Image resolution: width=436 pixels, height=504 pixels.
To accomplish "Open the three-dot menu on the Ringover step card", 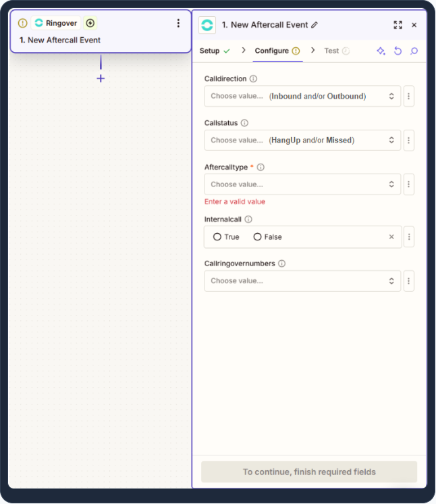I will click(x=178, y=24).
